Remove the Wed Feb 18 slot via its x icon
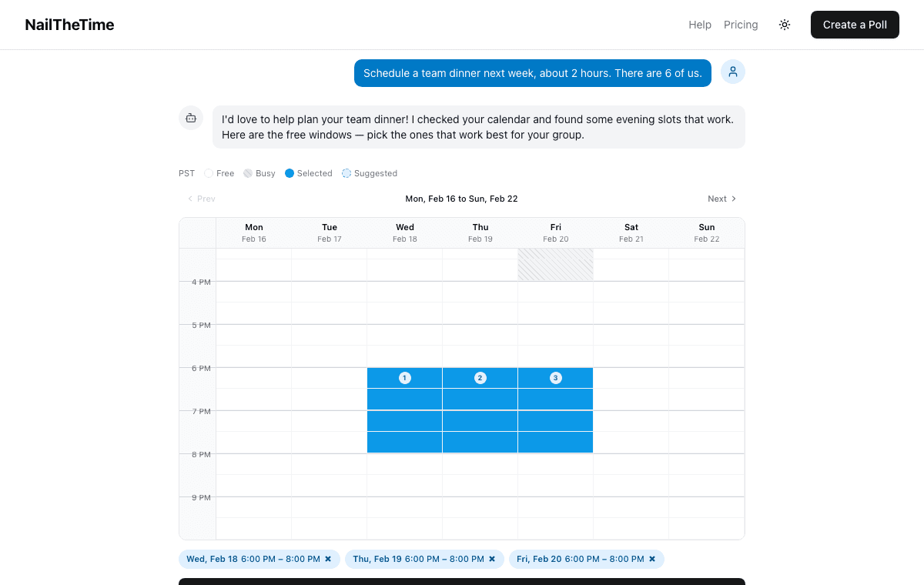924x585 pixels. [328, 559]
